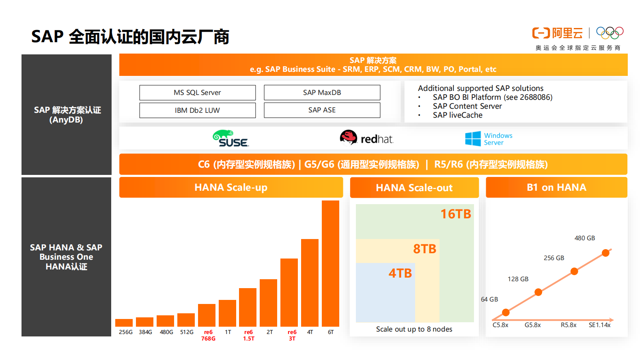Click SAP BO BI Platform bullet
This screenshot has height=362, width=644.
coord(493,97)
